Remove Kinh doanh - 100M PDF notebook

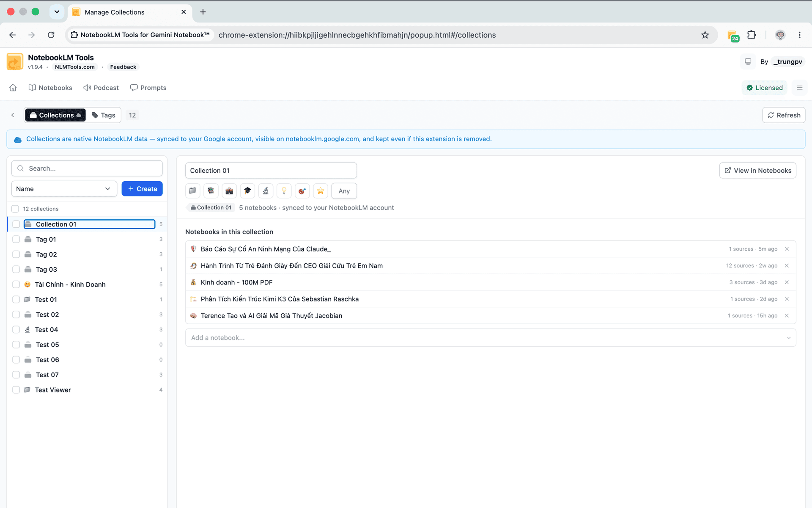pyautogui.click(x=787, y=282)
